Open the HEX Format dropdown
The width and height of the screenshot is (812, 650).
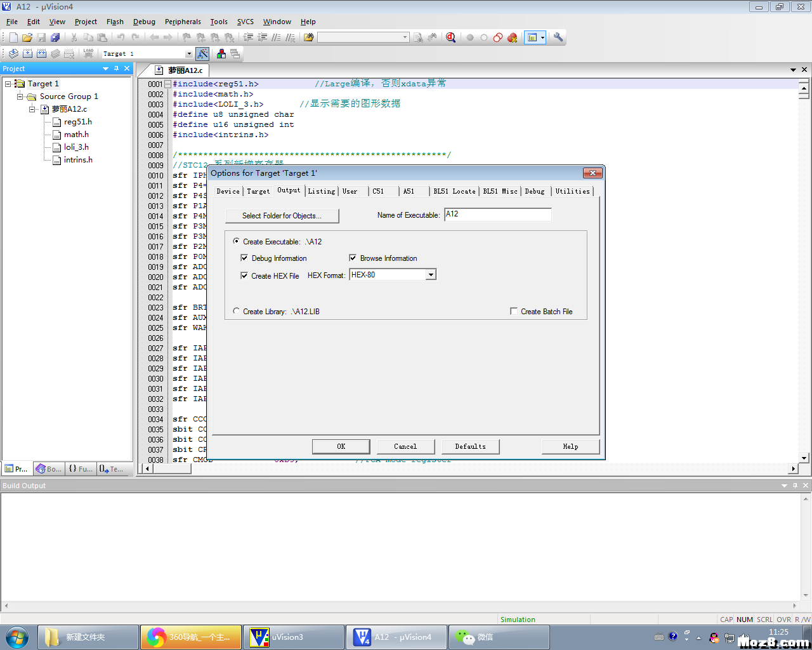[x=431, y=275]
